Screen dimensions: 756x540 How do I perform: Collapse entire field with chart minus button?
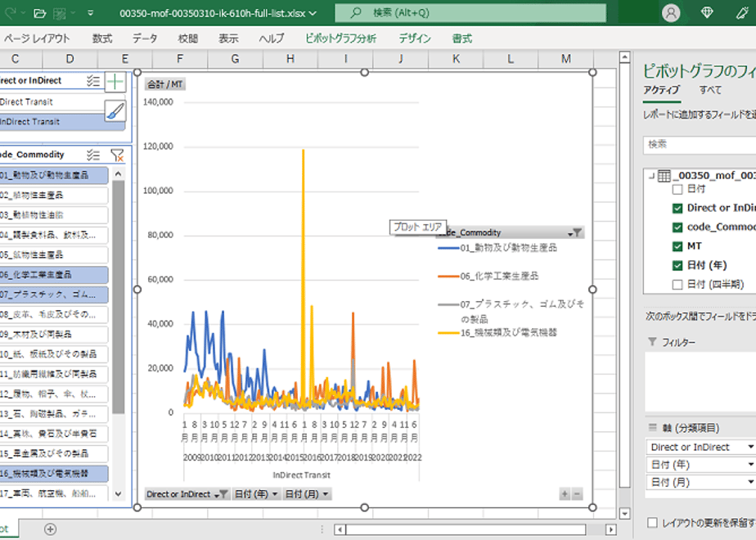coord(577,494)
